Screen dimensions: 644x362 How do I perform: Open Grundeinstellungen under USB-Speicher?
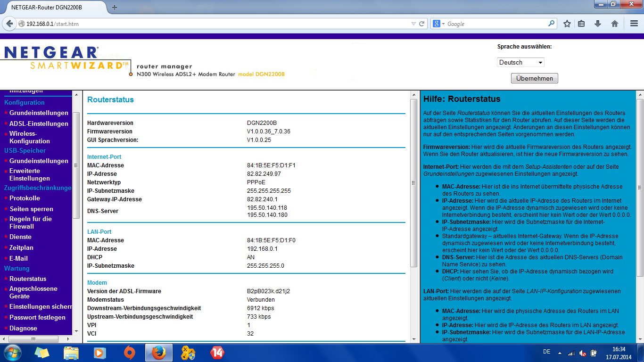coord(39,161)
